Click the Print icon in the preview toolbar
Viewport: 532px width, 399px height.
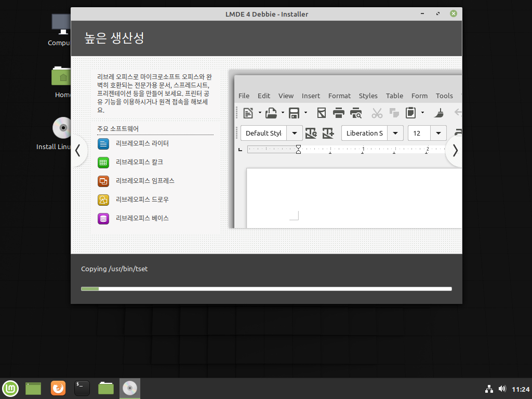click(338, 113)
